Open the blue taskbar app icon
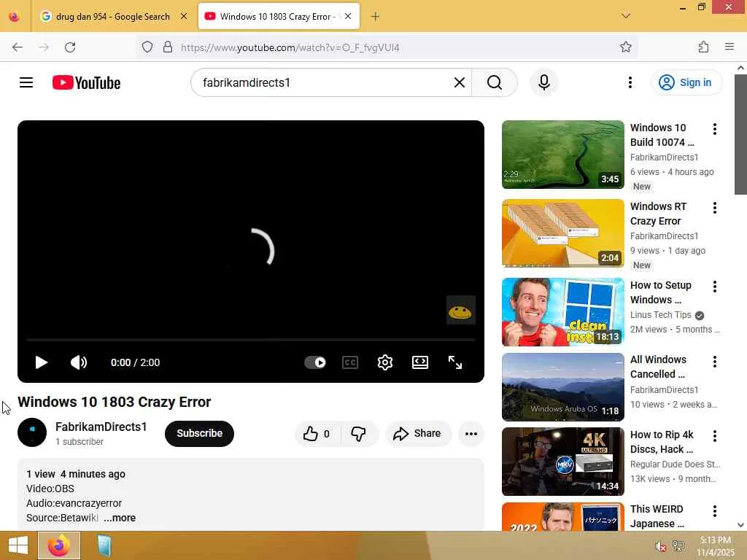This screenshot has height=560, width=747. (104, 545)
